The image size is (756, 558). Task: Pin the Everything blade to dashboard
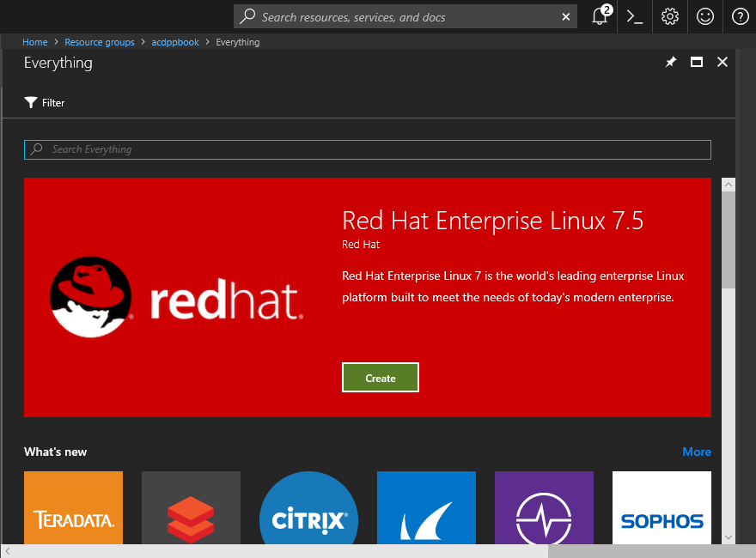[671, 63]
